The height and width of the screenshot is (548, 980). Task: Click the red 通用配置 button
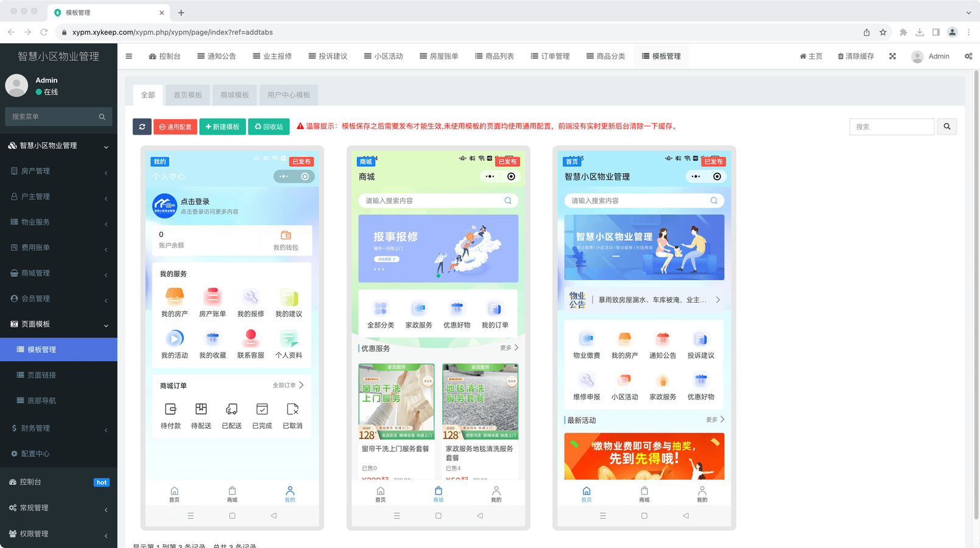[x=175, y=127]
